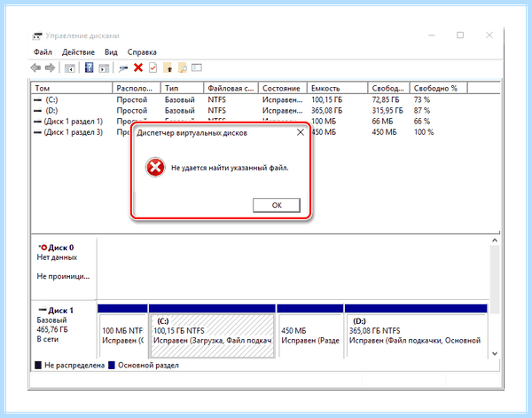
Task: Click the 365,08 ГБ capacity cell
Action: click(326, 111)
